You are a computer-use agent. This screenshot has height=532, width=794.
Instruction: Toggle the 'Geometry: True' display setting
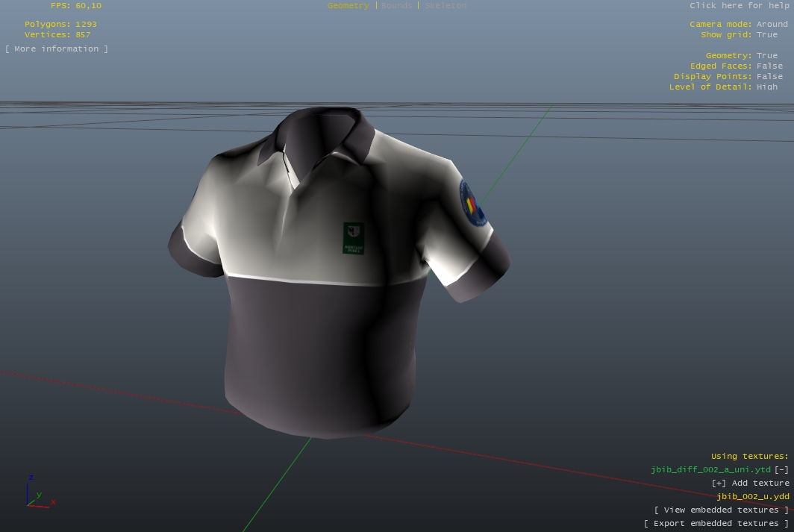click(766, 56)
